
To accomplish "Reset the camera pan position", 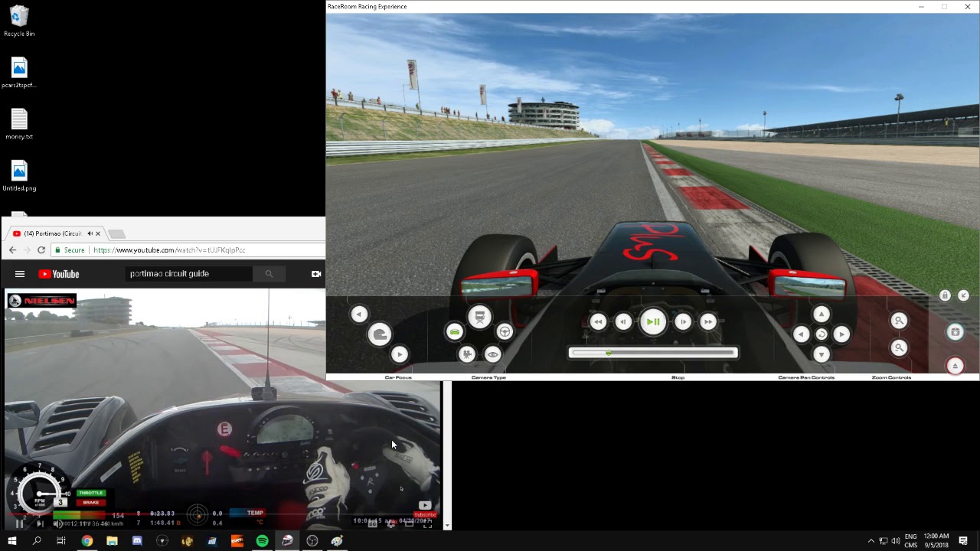I will [822, 334].
